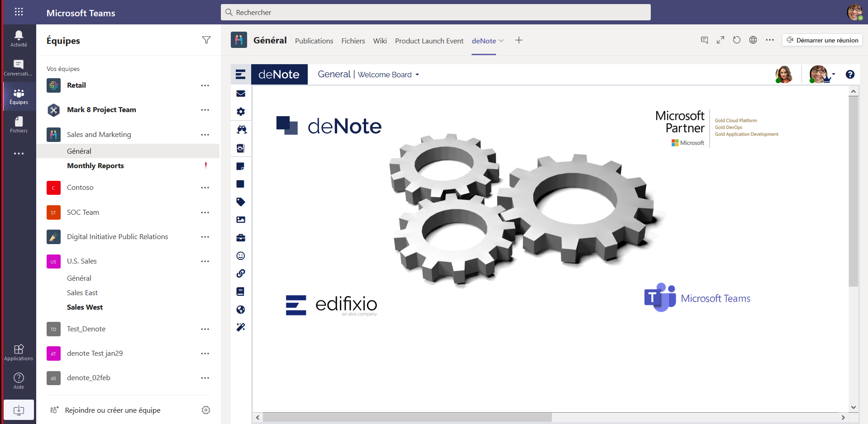Insert an image with deNote picture icon
Viewport: 868px width, 424px height.
(x=241, y=220)
